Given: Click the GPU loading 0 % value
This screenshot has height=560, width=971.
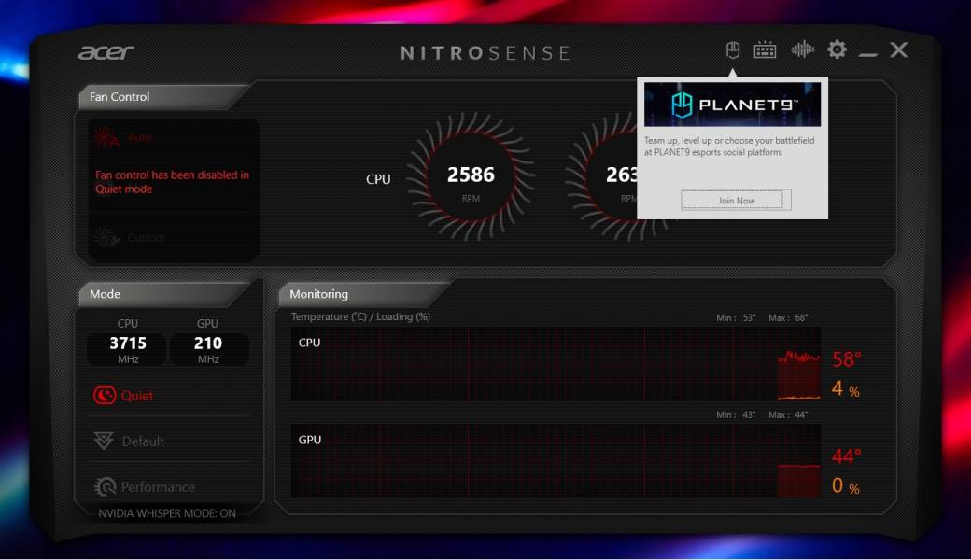Looking at the screenshot, I should 845,485.
